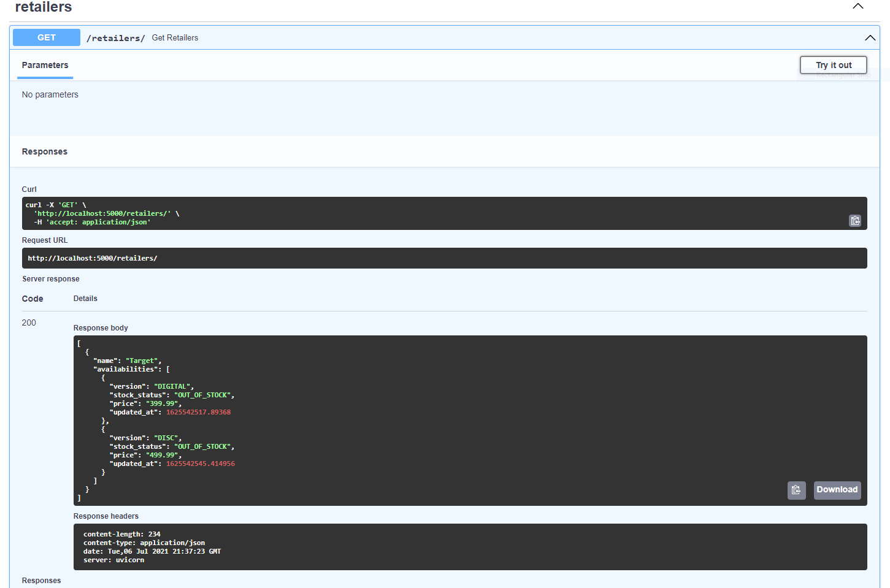Click the Details column heading
Image resolution: width=890 pixels, height=588 pixels.
coord(85,299)
